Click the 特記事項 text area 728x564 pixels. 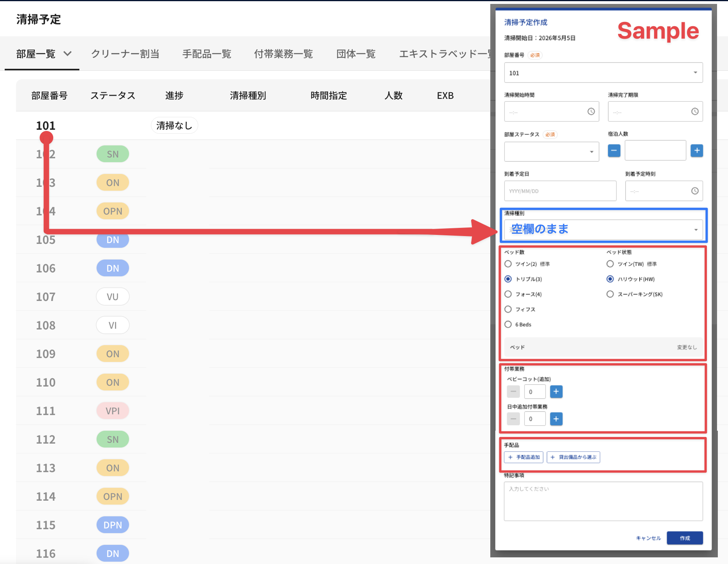pyautogui.click(x=603, y=501)
